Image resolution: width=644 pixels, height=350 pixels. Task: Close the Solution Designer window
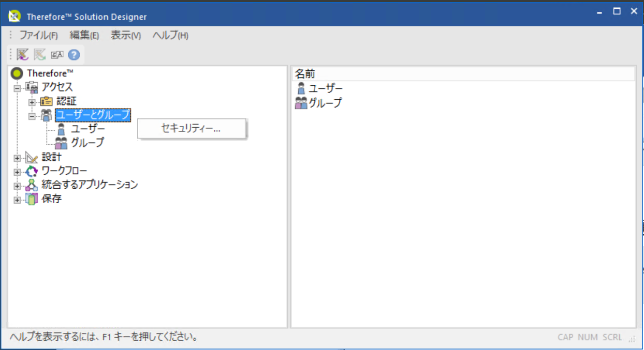point(633,12)
